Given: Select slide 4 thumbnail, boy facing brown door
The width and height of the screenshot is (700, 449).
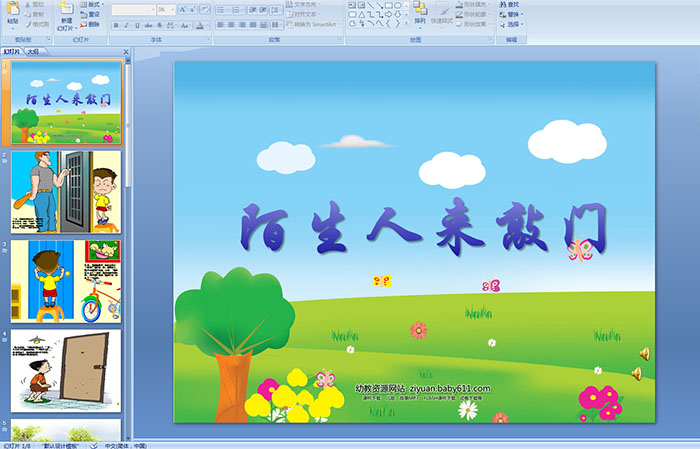Looking at the screenshot, I should point(66,371).
